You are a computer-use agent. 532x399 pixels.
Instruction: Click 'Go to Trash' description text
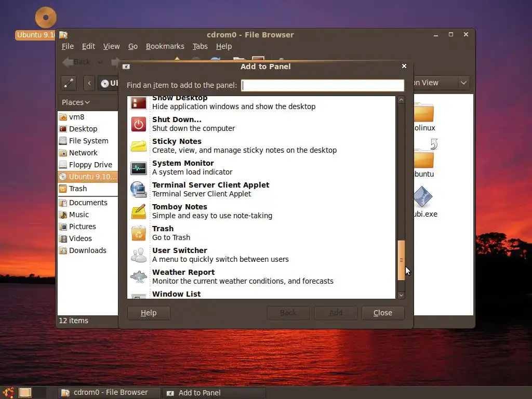coord(171,237)
